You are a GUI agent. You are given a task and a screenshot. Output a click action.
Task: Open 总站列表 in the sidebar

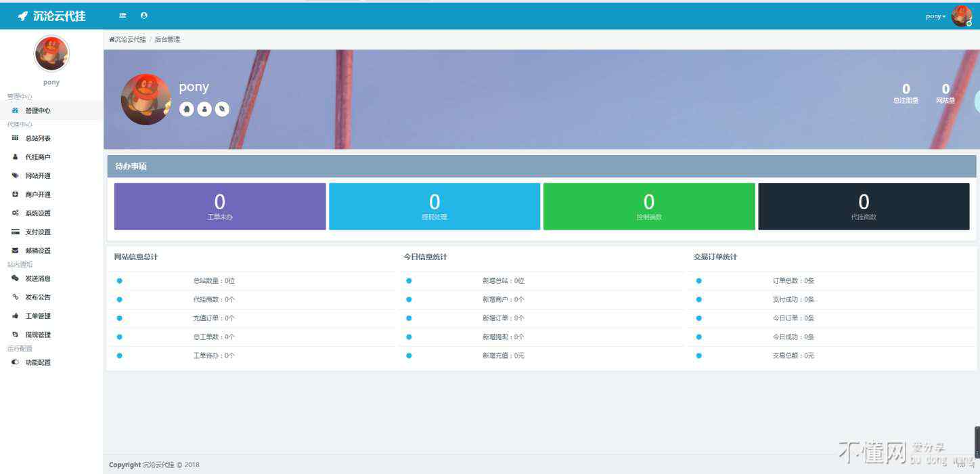tap(51, 138)
